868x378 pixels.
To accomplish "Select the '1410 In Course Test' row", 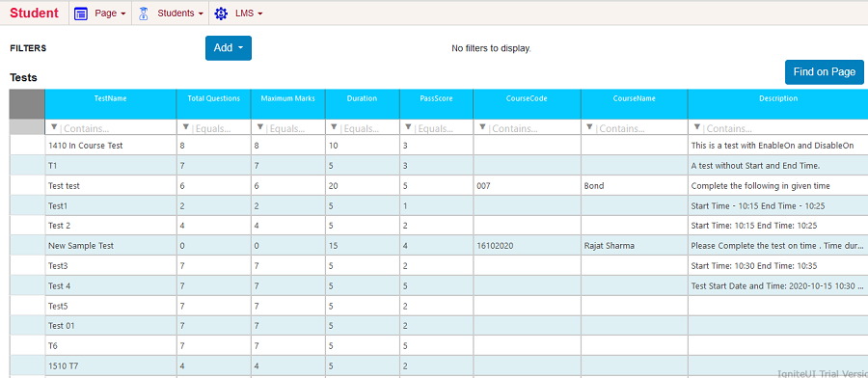I will click(x=439, y=146).
